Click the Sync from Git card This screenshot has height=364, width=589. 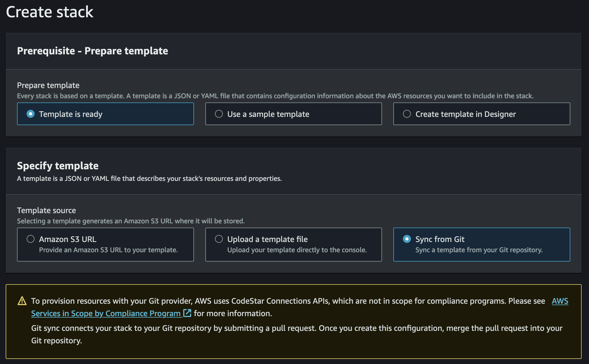pyautogui.click(x=481, y=244)
